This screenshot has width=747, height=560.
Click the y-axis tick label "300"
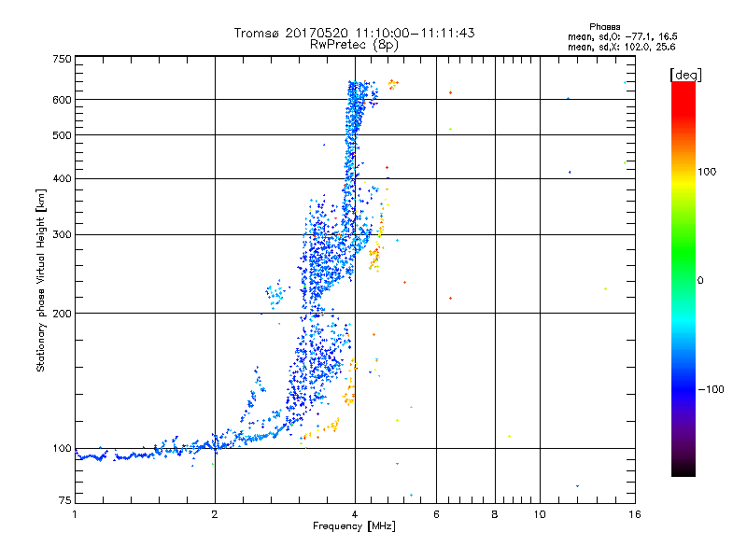coord(62,235)
